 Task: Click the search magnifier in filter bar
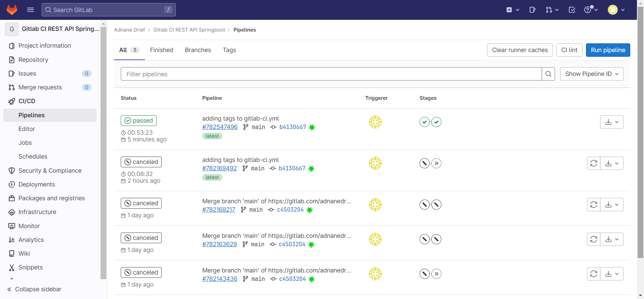548,74
